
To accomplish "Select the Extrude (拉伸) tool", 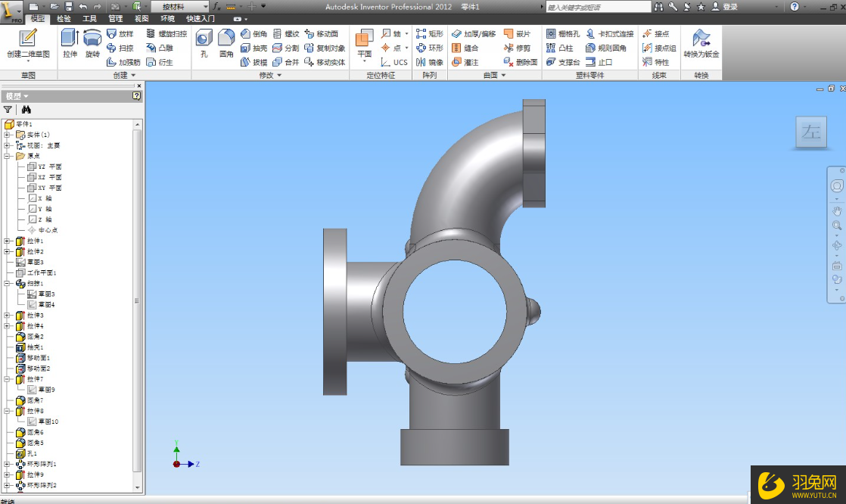I will [x=70, y=44].
